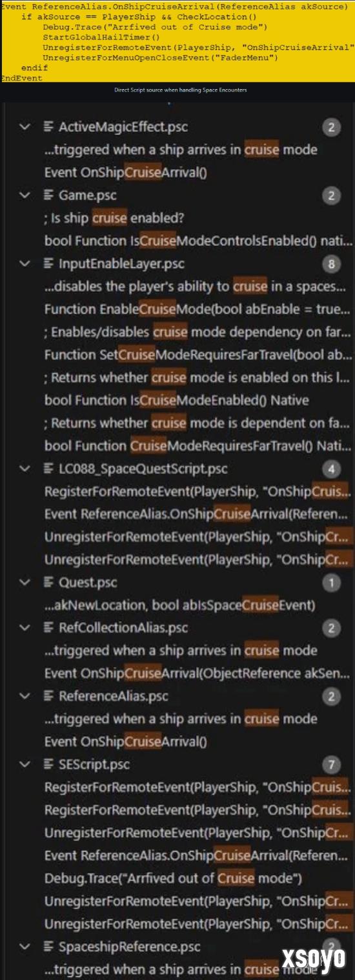Collapse the ActiveMagicEffect.psc results
This screenshot has width=355, height=980.
[25, 126]
